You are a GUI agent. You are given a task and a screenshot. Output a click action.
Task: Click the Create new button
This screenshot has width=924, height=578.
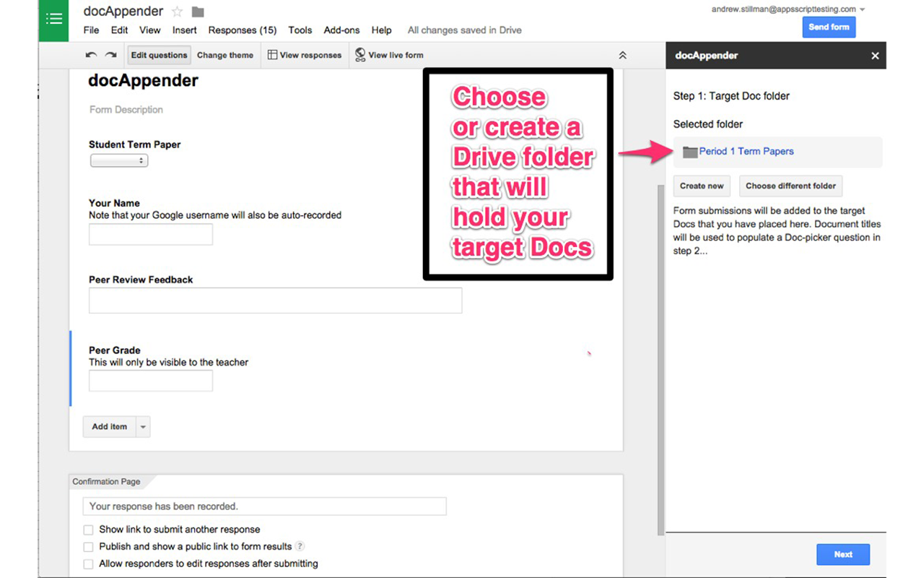click(x=702, y=186)
